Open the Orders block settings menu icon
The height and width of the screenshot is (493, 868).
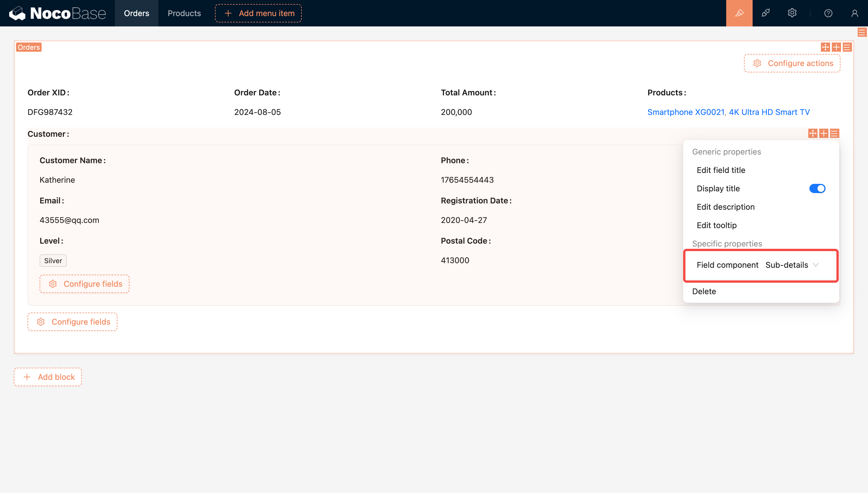click(847, 47)
